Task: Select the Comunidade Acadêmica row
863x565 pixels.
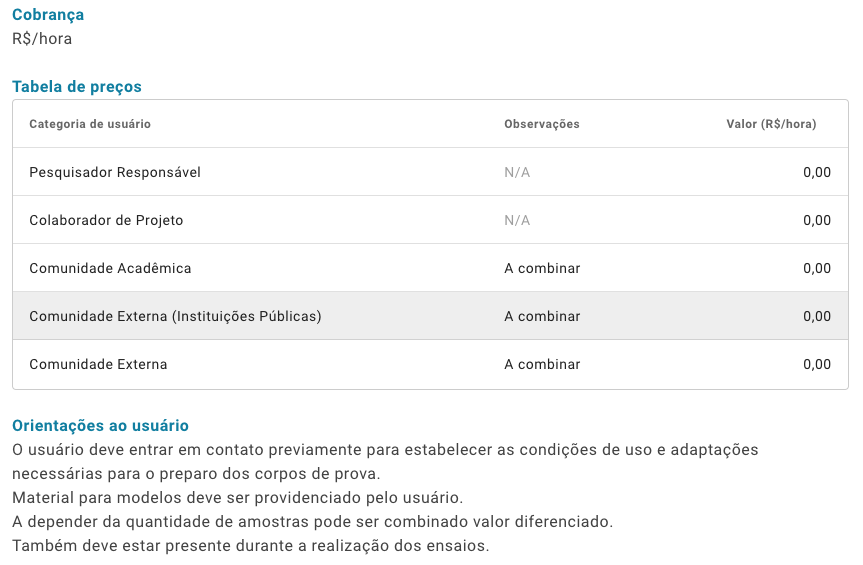Action: 430,268
